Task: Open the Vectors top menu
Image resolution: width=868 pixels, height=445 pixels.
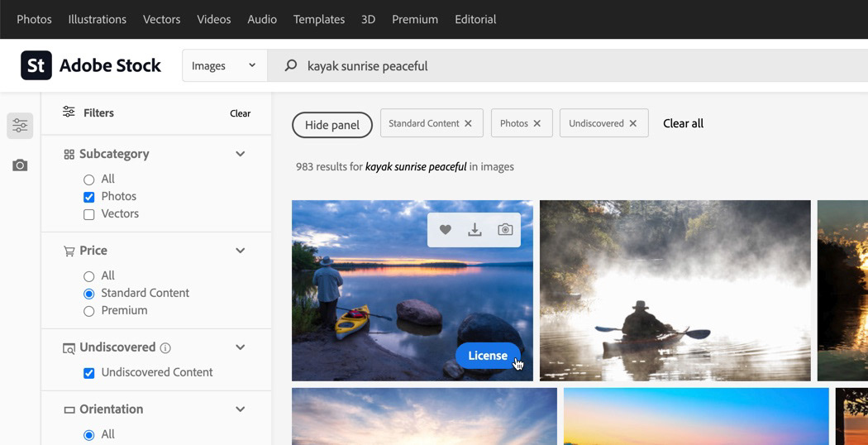Action: coord(162,19)
